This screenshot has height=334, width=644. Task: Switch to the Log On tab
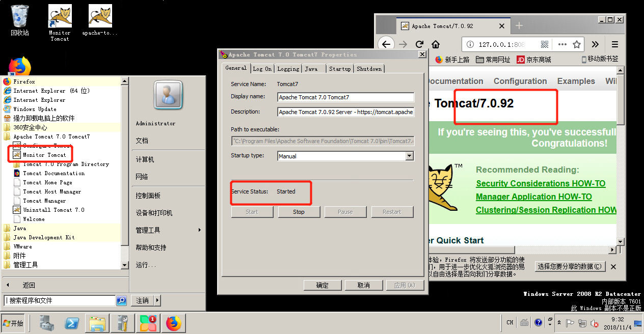click(x=262, y=69)
